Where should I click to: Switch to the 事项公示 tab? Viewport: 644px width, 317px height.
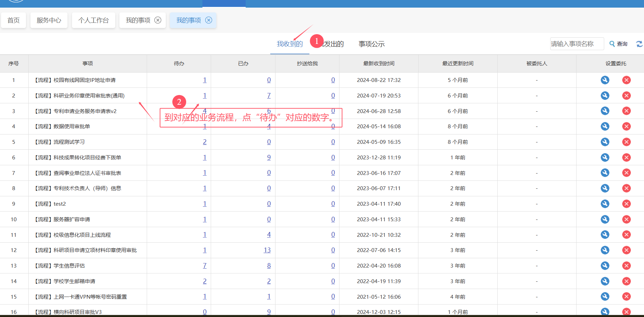pos(371,44)
